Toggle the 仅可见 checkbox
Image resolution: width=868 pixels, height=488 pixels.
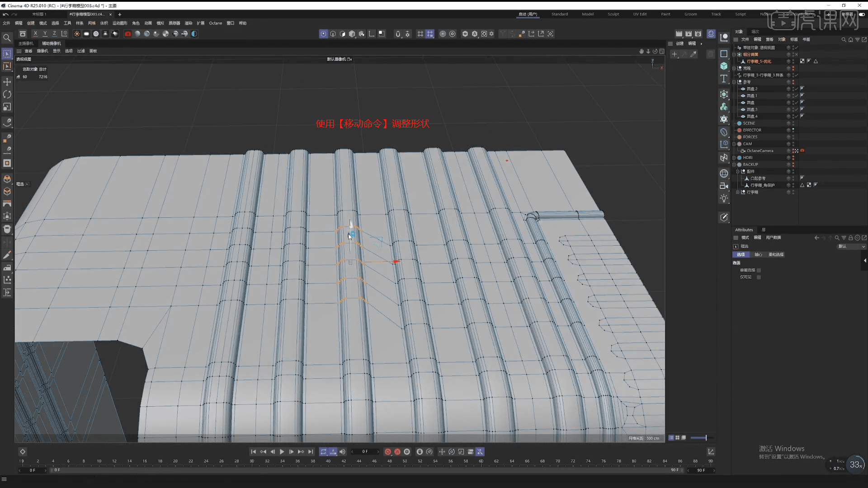[x=759, y=277]
